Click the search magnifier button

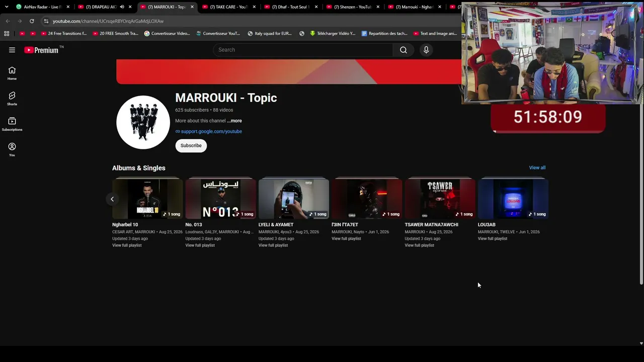(403, 50)
